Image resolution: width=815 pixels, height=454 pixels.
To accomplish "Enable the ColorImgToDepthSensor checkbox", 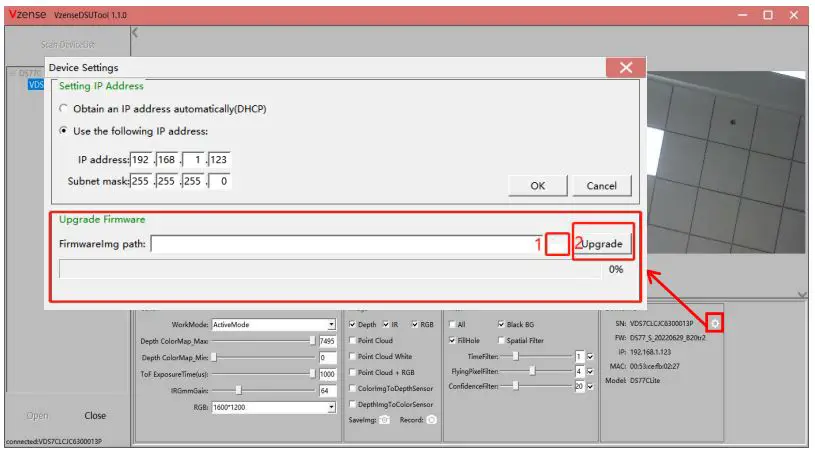I will coord(352,388).
